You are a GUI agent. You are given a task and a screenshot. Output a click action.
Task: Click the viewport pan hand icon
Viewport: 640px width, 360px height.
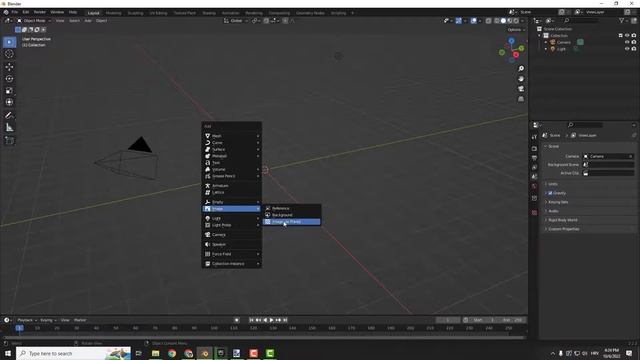click(x=521, y=79)
